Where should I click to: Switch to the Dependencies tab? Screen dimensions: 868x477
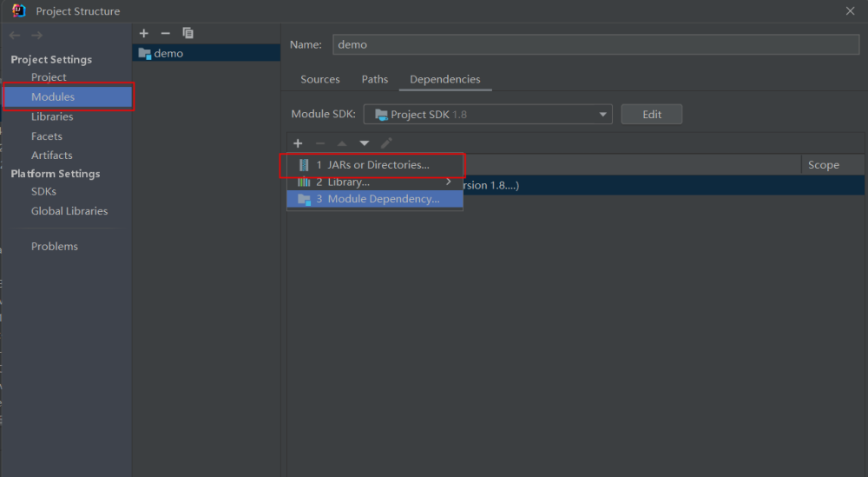(445, 79)
